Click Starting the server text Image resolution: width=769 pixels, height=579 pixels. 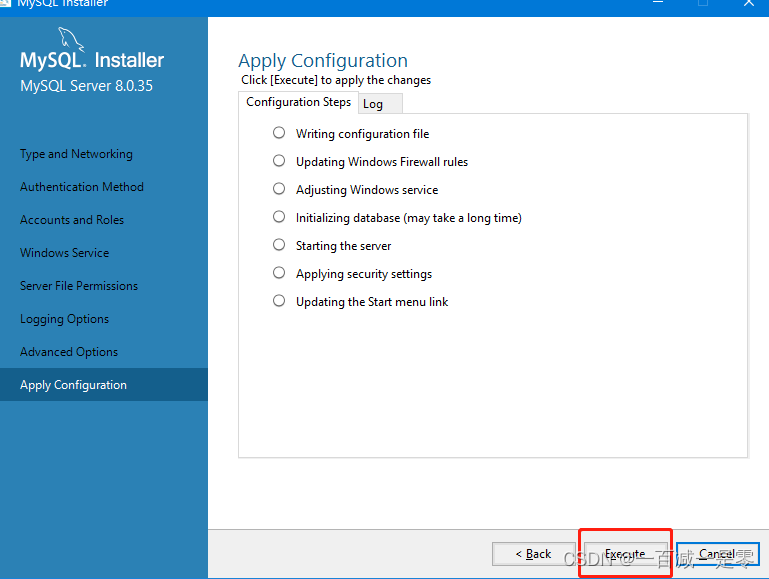(343, 246)
